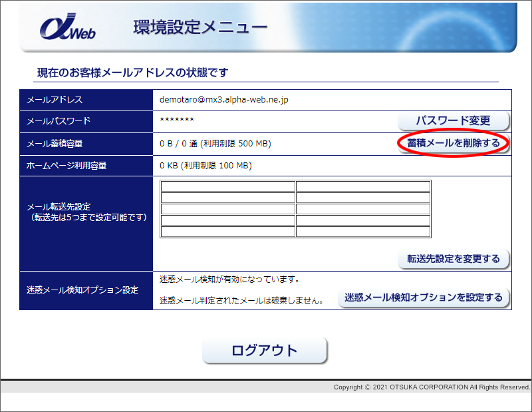Viewport: 532px width, 412px height.
Task: Click the masked password ******* value
Action: (177, 120)
